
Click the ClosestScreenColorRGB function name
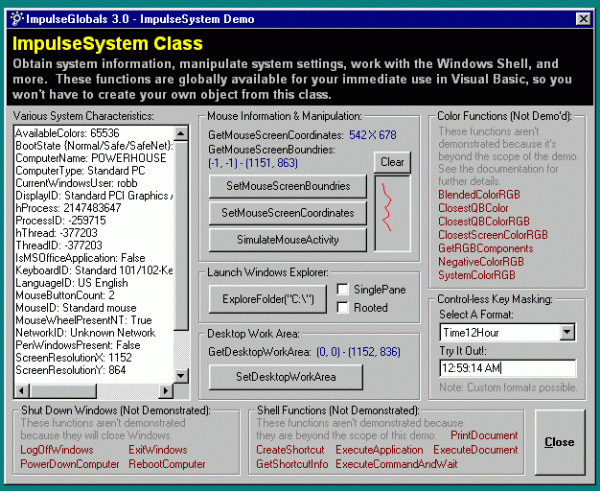[493, 235]
